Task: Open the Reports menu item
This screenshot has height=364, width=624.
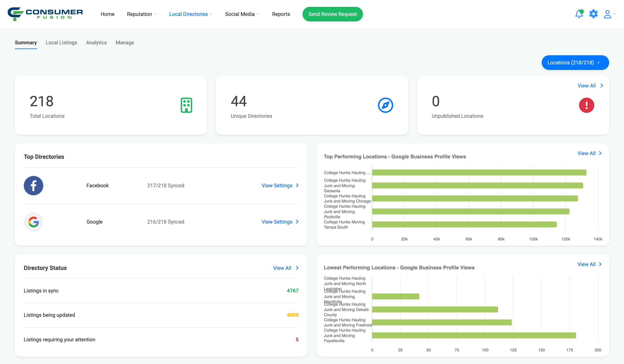Action: coord(281,14)
